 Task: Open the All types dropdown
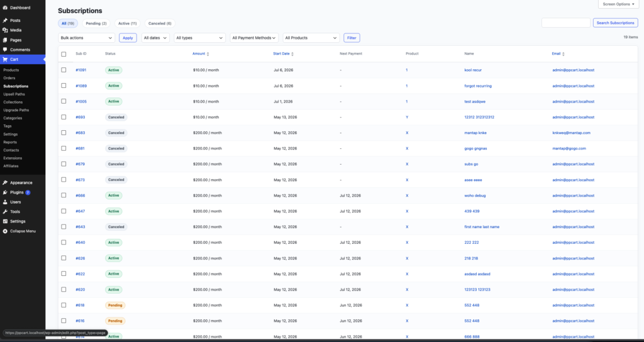pos(199,38)
